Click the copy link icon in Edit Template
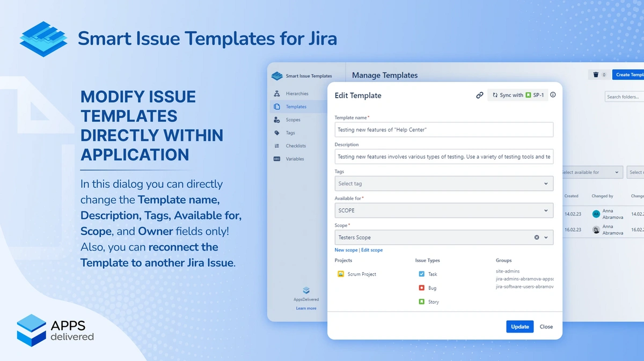This screenshot has width=644, height=361. tap(480, 95)
